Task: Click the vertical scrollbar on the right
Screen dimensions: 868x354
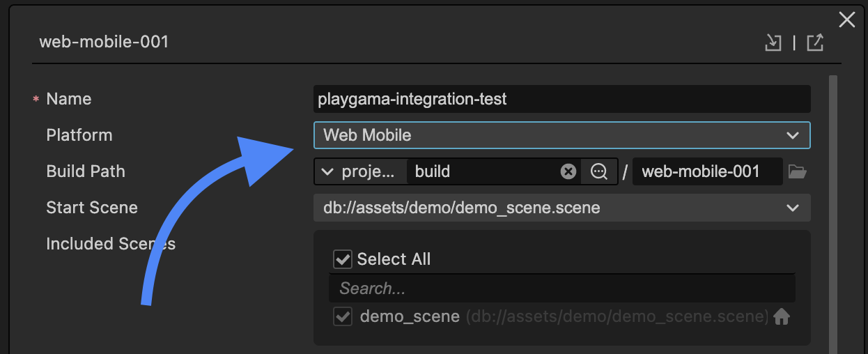Action: click(x=832, y=209)
